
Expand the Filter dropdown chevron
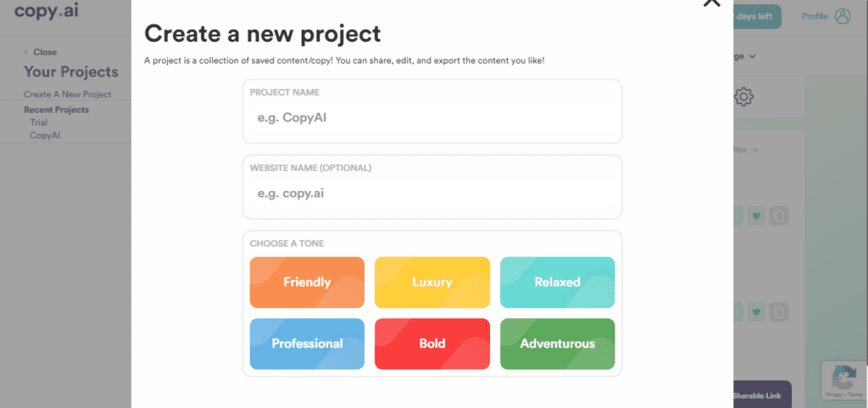coord(755,150)
